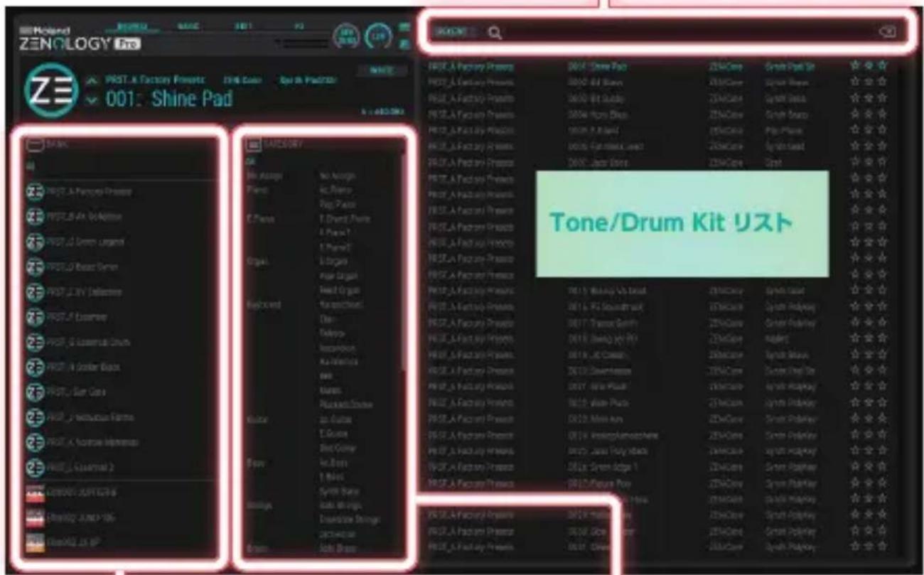Select the Keyboard main category

coord(263,305)
